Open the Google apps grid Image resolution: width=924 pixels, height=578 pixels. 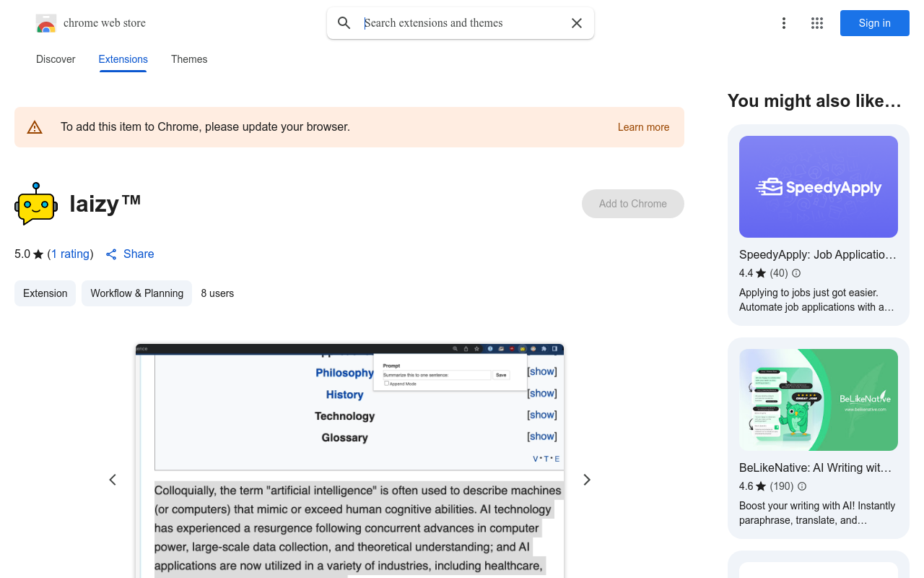(817, 23)
